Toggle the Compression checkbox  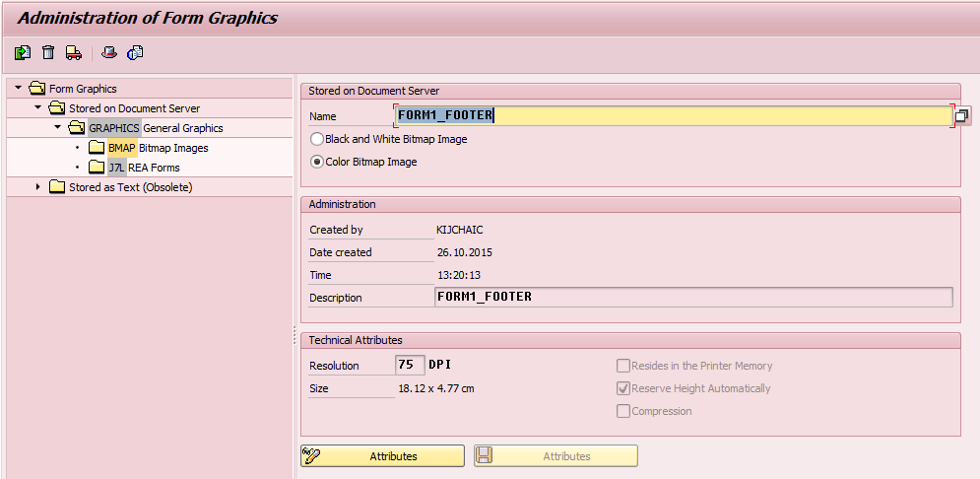tap(623, 411)
